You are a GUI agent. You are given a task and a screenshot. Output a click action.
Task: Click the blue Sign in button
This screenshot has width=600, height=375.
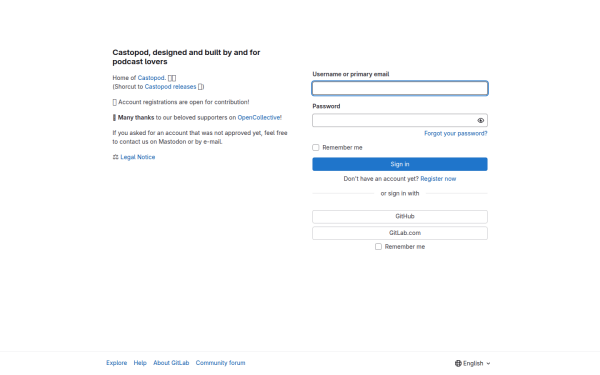(400, 164)
